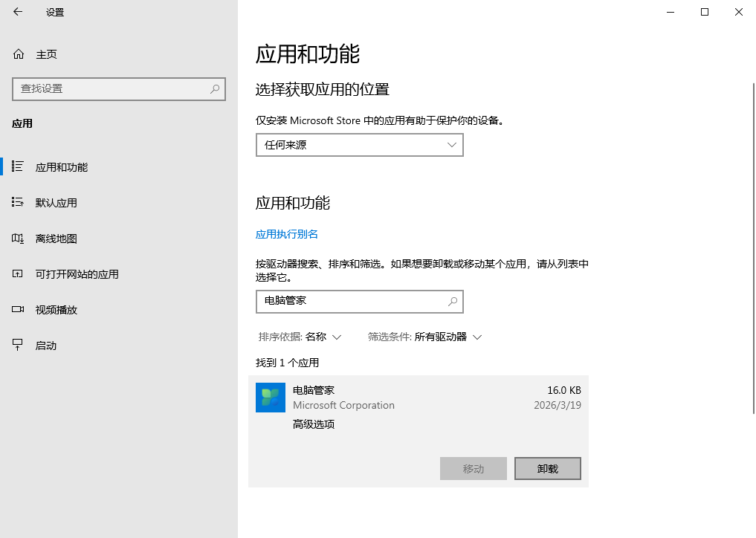Open 高级选项 for 电脑管家
Screen dimensions: 756x538
pos(314,424)
